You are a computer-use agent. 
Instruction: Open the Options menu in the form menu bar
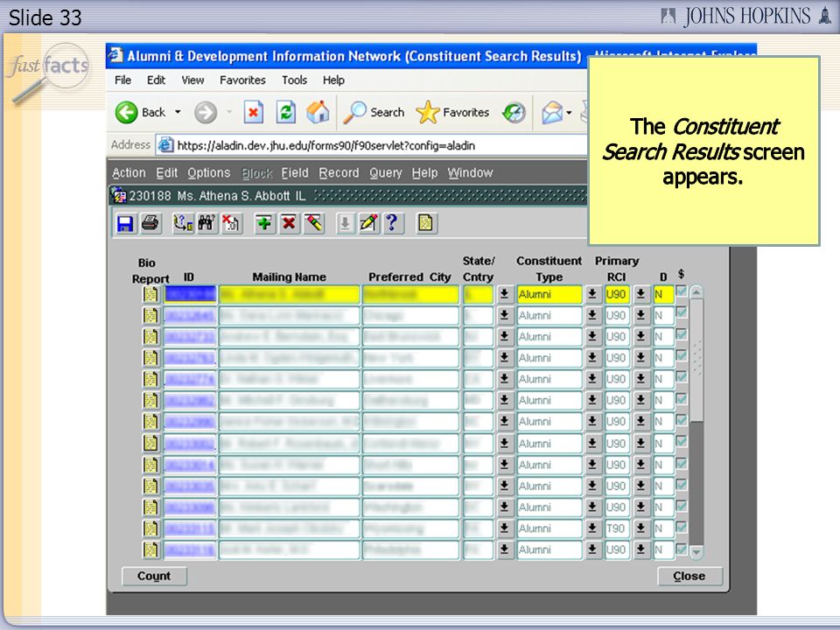(209, 173)
